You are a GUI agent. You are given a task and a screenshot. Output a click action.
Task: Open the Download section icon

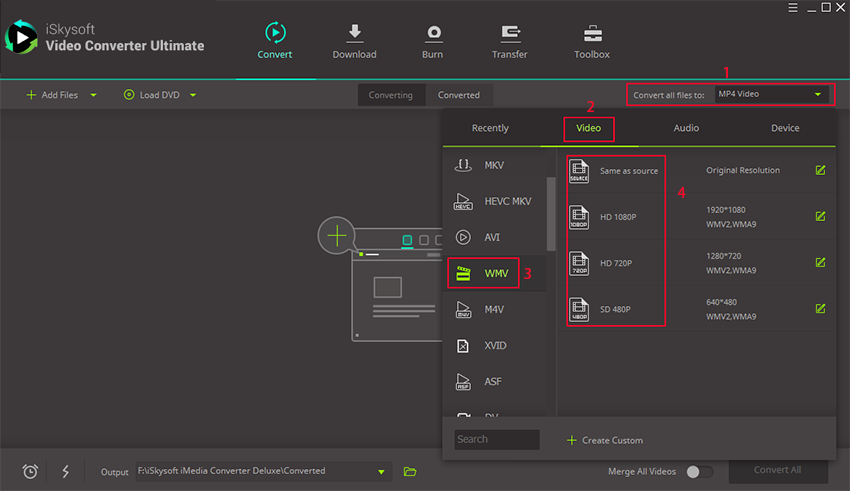pos(354,33)
